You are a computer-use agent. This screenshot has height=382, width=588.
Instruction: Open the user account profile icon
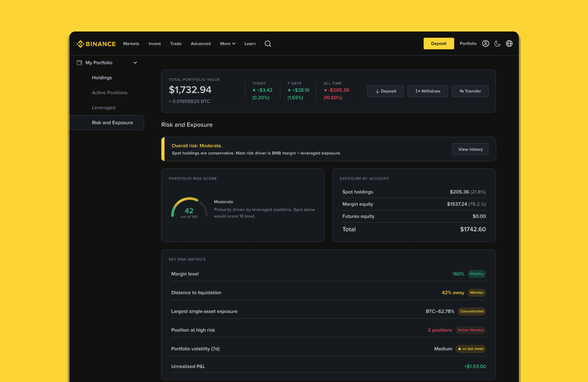tap(485, 44)
